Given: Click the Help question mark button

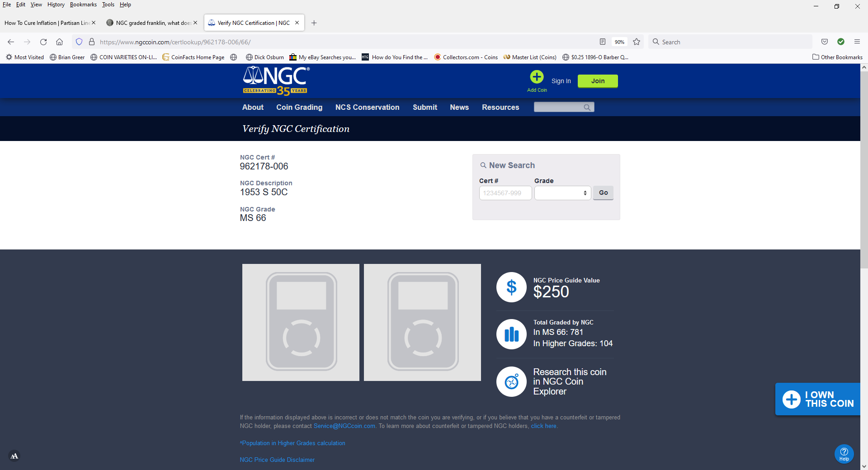Looking at the screenshot, I should click(844, 454).
